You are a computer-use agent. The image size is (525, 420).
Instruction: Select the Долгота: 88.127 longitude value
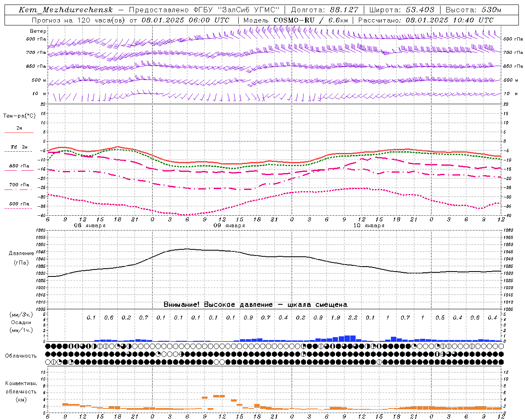click(x=325, y=10)
